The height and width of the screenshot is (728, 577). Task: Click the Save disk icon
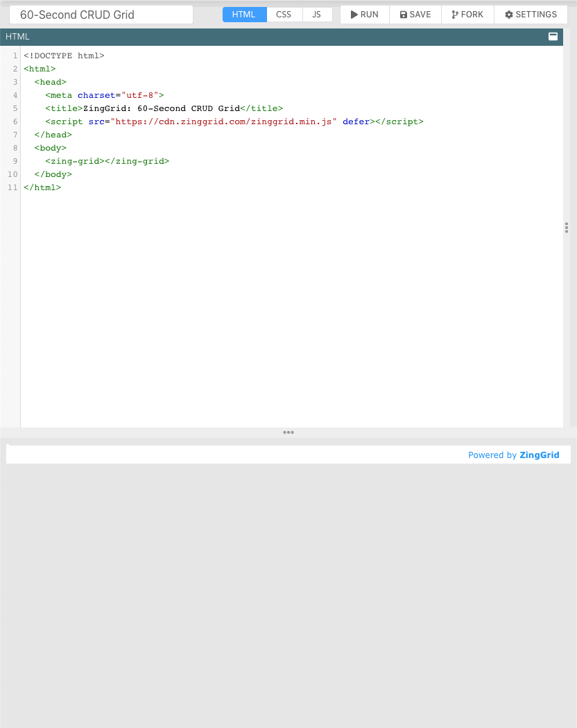pos(403,14)
